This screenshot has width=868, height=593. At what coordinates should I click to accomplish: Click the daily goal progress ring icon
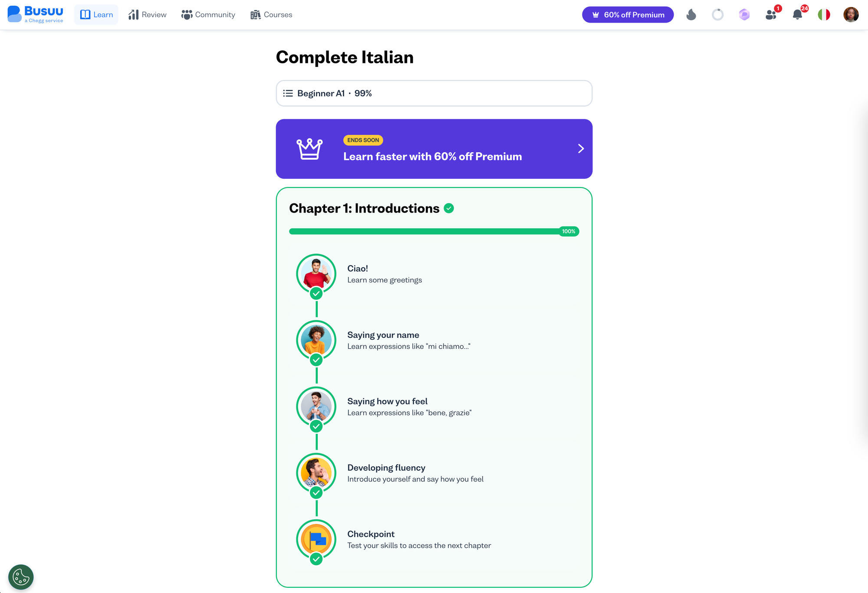coord(718,15)
